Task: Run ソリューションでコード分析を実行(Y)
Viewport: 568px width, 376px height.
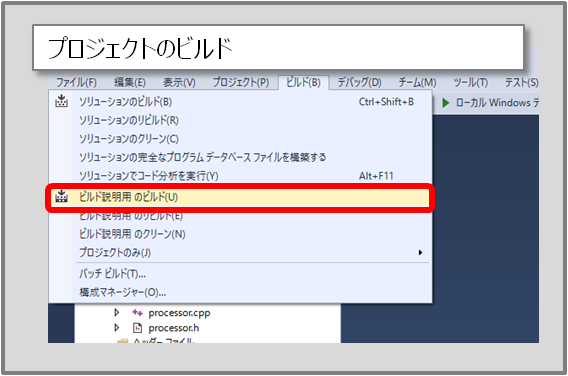Action: point(240,176)
